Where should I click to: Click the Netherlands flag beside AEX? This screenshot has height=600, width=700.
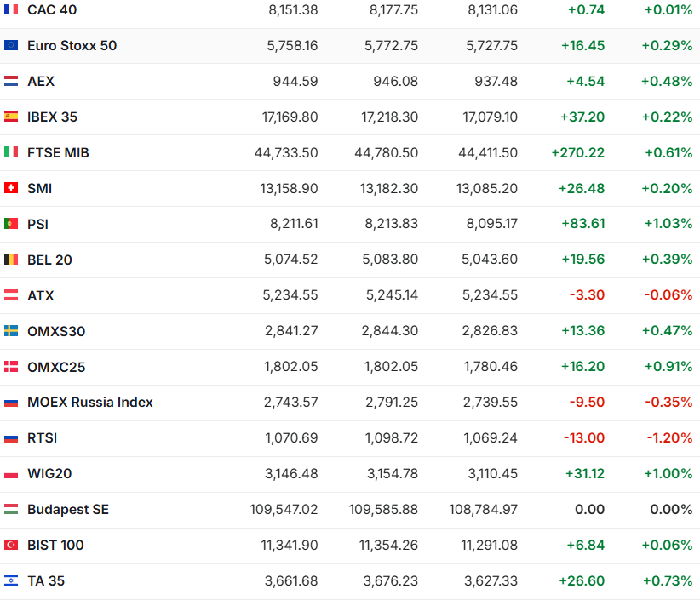11,81
